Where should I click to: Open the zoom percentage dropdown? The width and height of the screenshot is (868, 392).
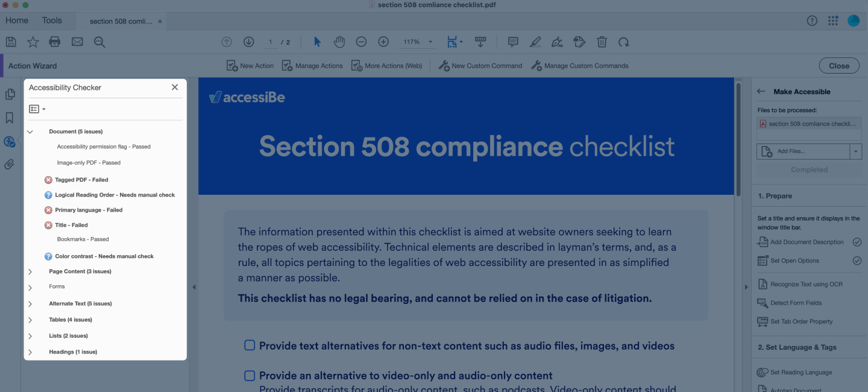(x=429, y=42)
